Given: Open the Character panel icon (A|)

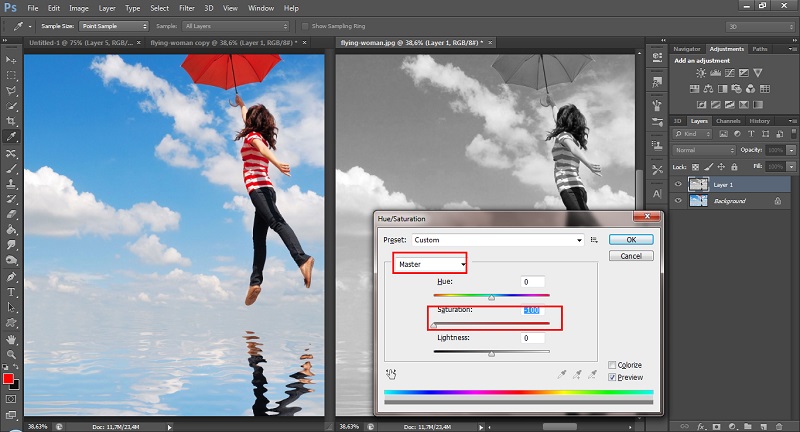Looking at the screenshot, I should click(657, 193).
